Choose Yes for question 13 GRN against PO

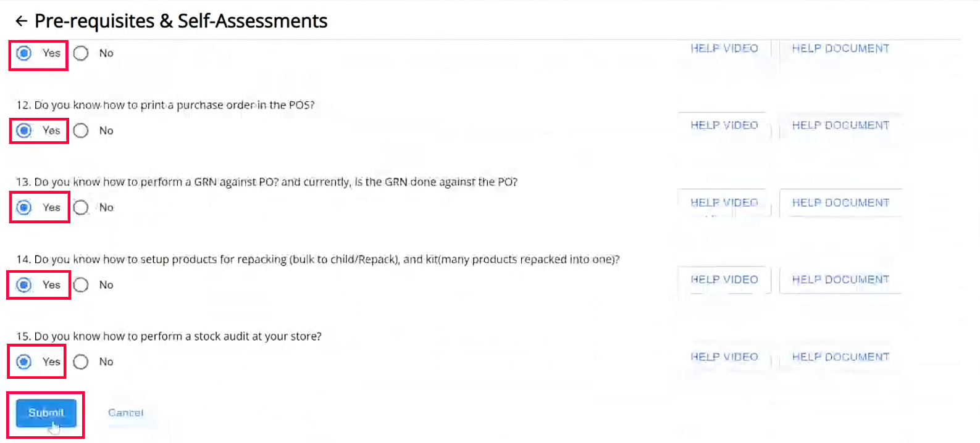[x=24, y=208]
